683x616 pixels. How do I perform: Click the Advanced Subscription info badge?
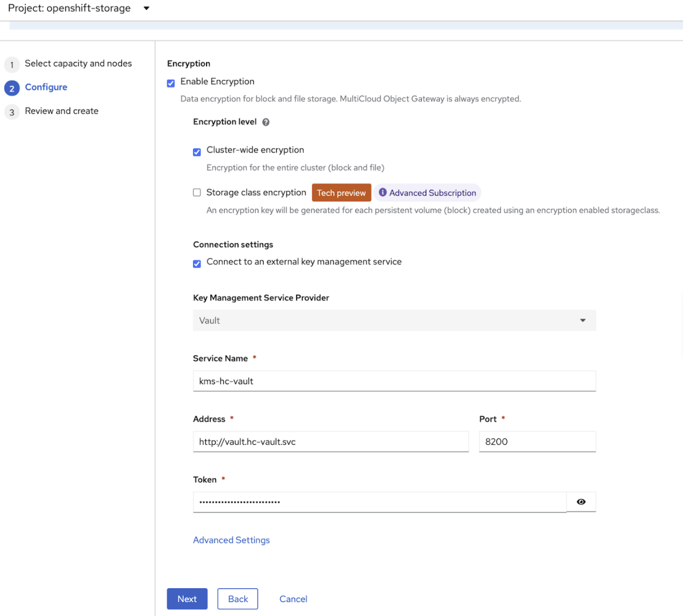(x=427, y=193)
